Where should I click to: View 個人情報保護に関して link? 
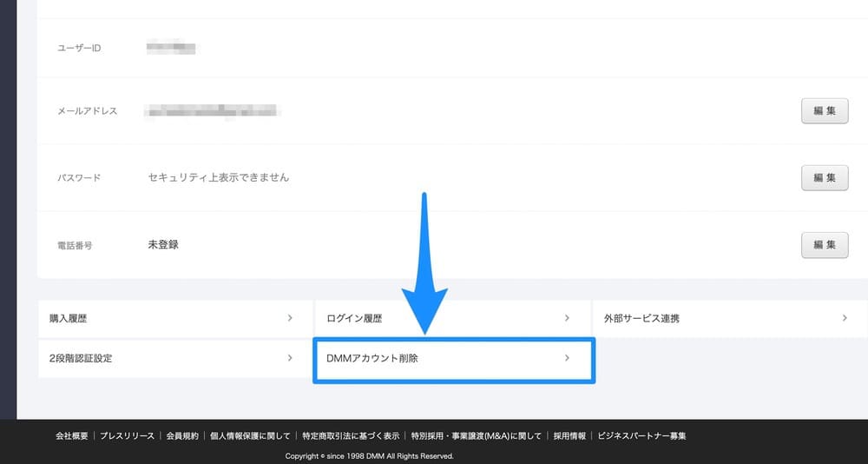click(x=250, y=436)
